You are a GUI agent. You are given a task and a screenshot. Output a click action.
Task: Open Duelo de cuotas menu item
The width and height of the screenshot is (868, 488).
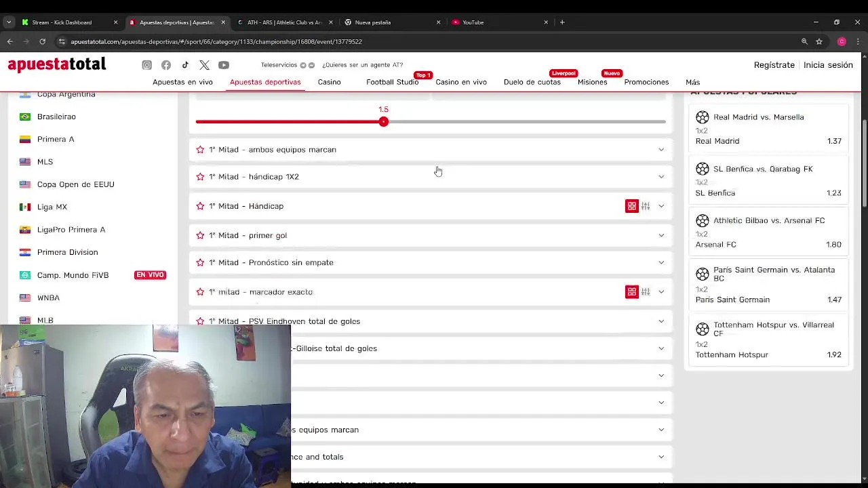[x=532, y=82]
